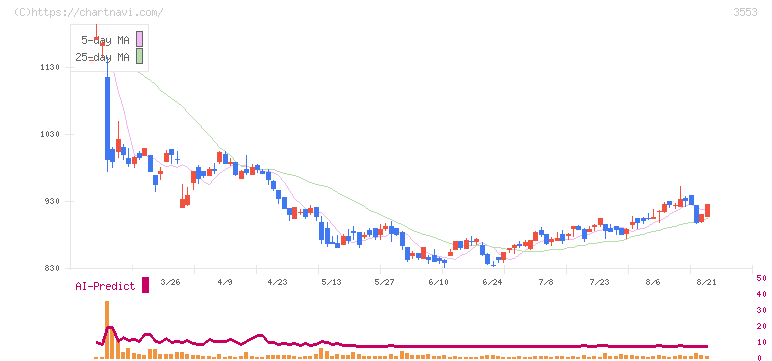The image size is (772, 361).
Task: Click the stock code 3553
Action: pos(745,12)
